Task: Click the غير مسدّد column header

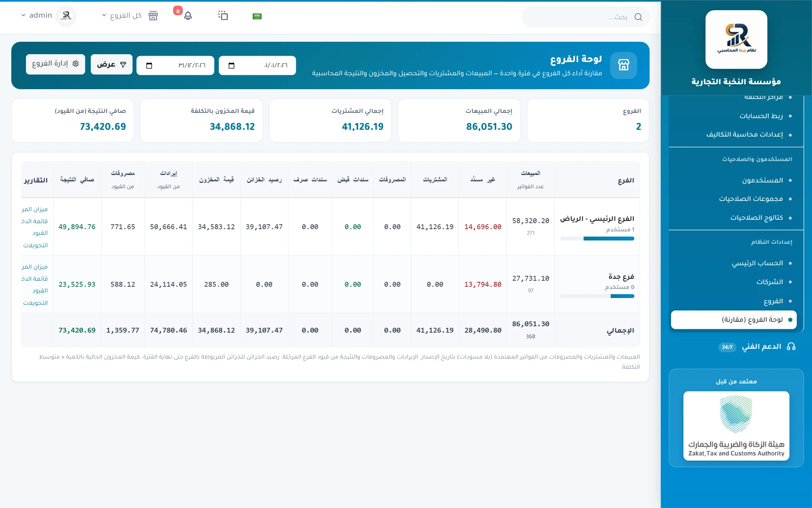Action: [483, 180]
